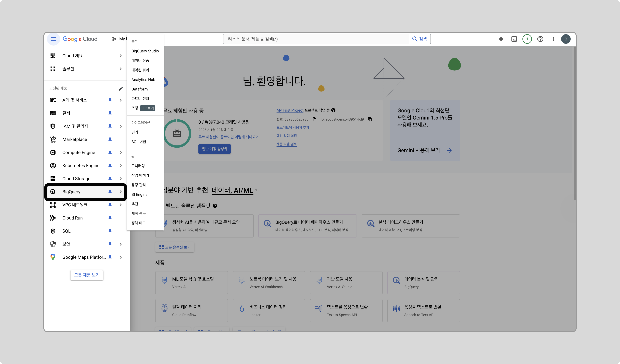Click the Cloud Storage icon

point(53,178)
